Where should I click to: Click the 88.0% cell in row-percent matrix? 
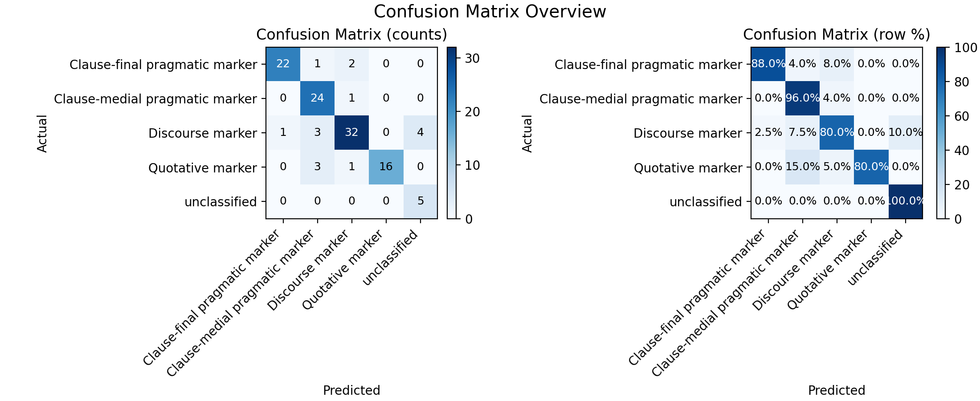pos(768,64)
